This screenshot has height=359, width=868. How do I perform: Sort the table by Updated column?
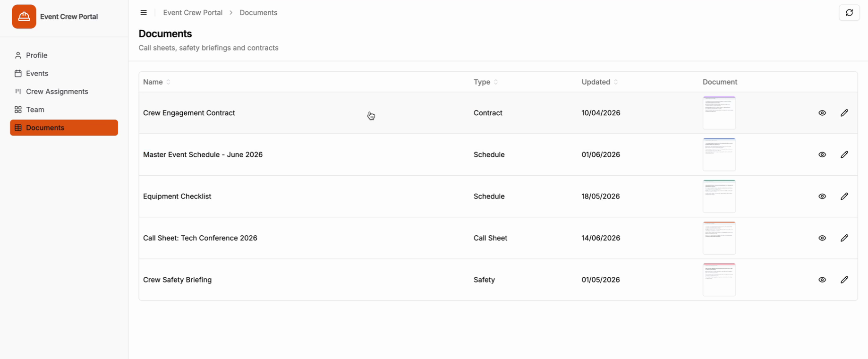click(x=600, y=82)
